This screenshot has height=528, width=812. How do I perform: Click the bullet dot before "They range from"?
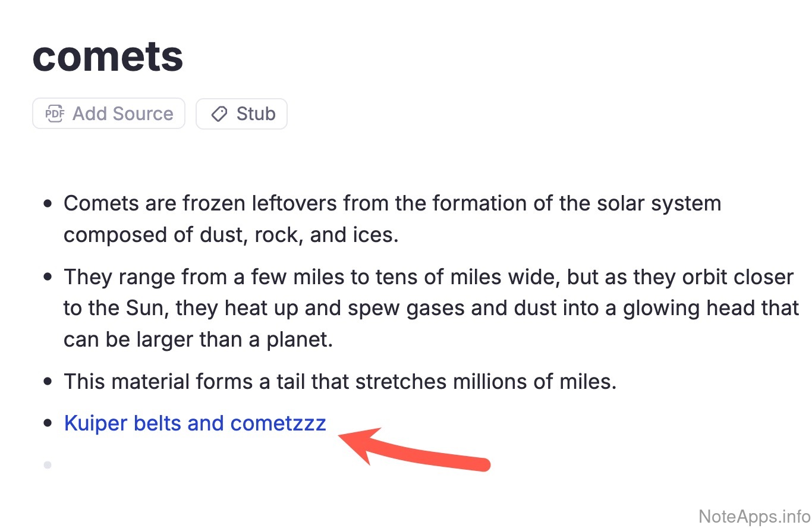pyautogui.click(x=48, y=277)
